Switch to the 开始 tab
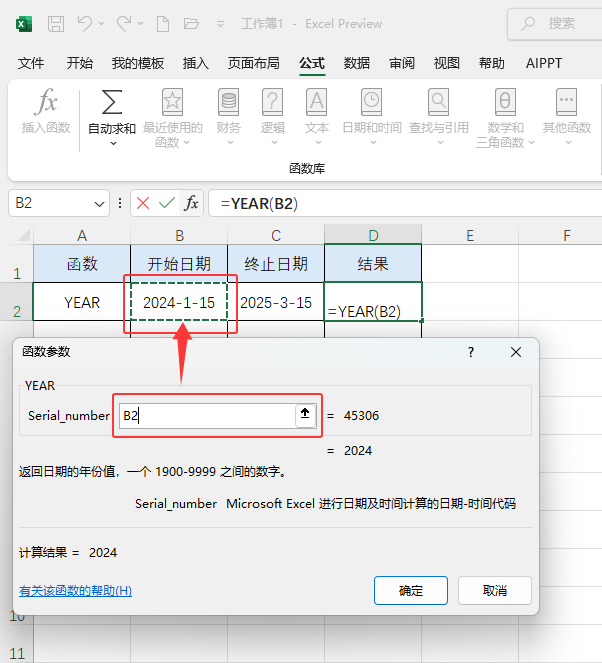 (79, 63)
